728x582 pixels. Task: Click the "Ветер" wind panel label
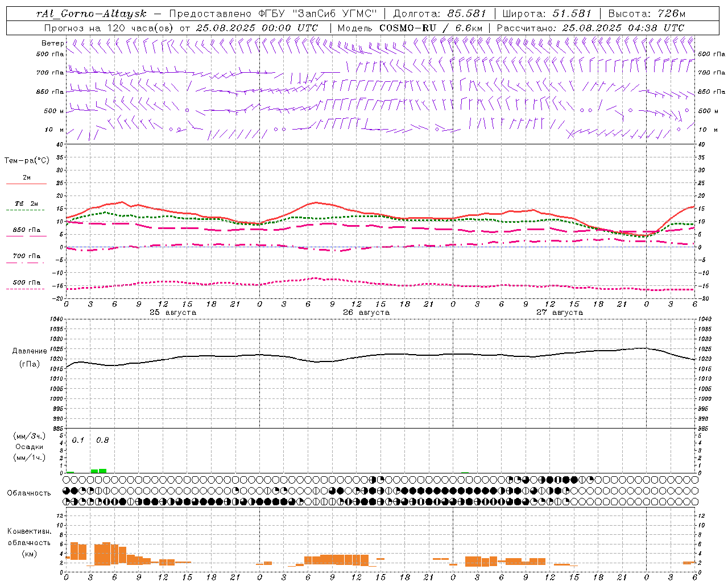click(52, 43)
